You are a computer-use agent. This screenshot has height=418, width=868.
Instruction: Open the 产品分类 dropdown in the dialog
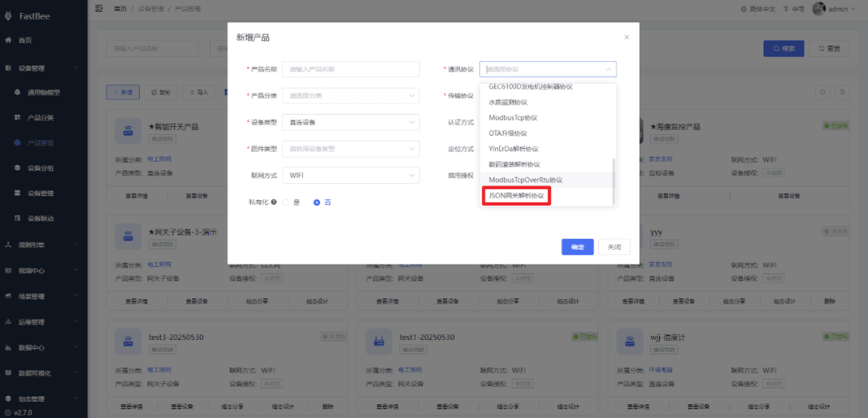pyautogui.click(x=351, y=96)
